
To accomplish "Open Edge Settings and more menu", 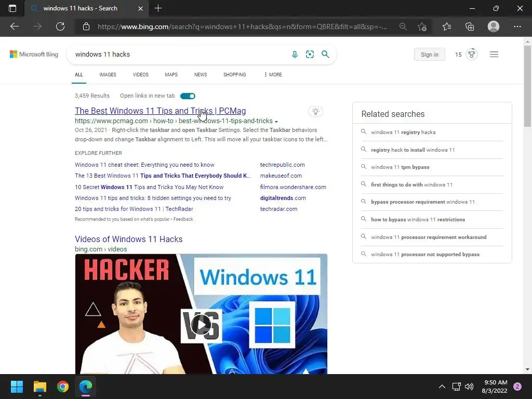I will 517,26.
